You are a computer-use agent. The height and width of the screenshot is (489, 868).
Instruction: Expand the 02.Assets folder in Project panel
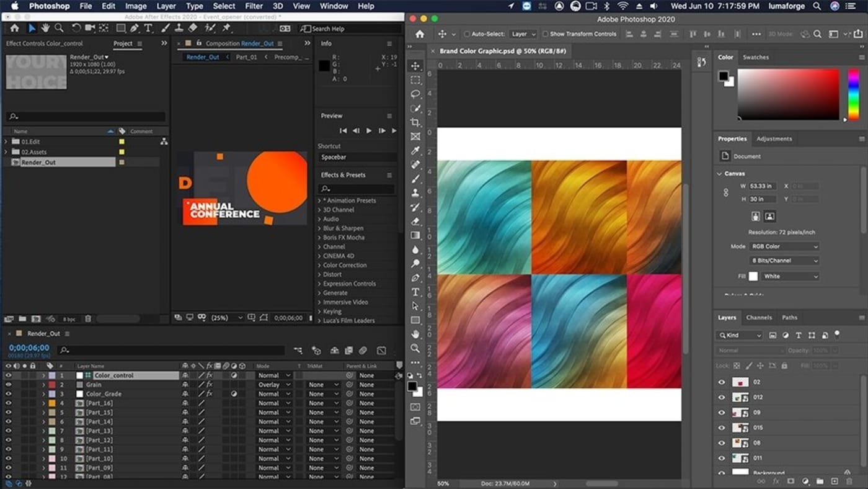[x=7, y=151]
